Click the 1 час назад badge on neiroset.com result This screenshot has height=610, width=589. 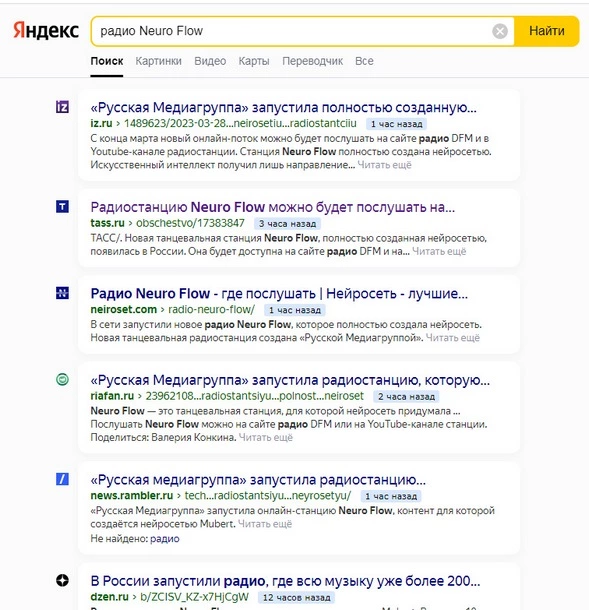(295, 310)
